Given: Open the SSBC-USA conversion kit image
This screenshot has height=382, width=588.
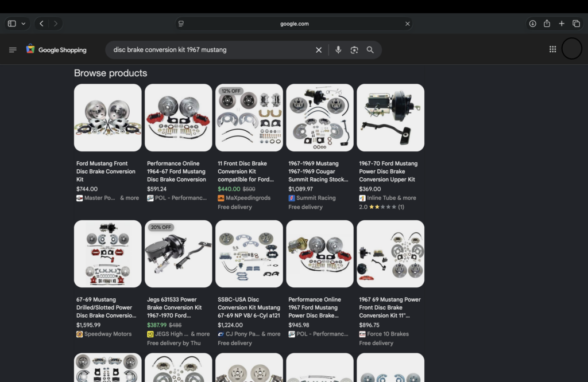Looking at the screenshot, I should [249, 254].
